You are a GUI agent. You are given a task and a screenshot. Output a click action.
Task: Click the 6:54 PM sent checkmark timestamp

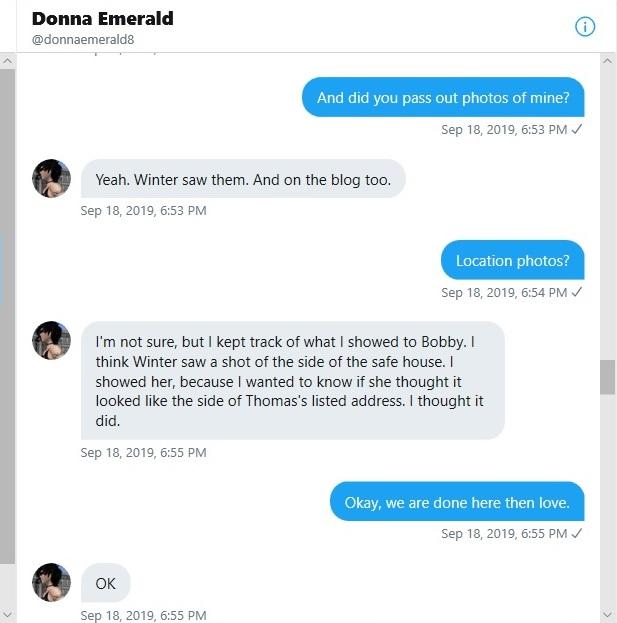click(x=511, y=292)
